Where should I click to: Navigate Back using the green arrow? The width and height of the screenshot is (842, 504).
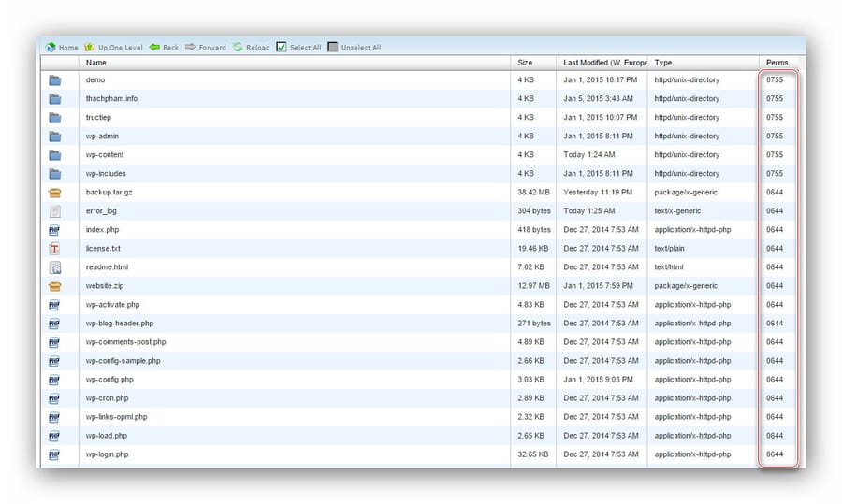[164, 48]
